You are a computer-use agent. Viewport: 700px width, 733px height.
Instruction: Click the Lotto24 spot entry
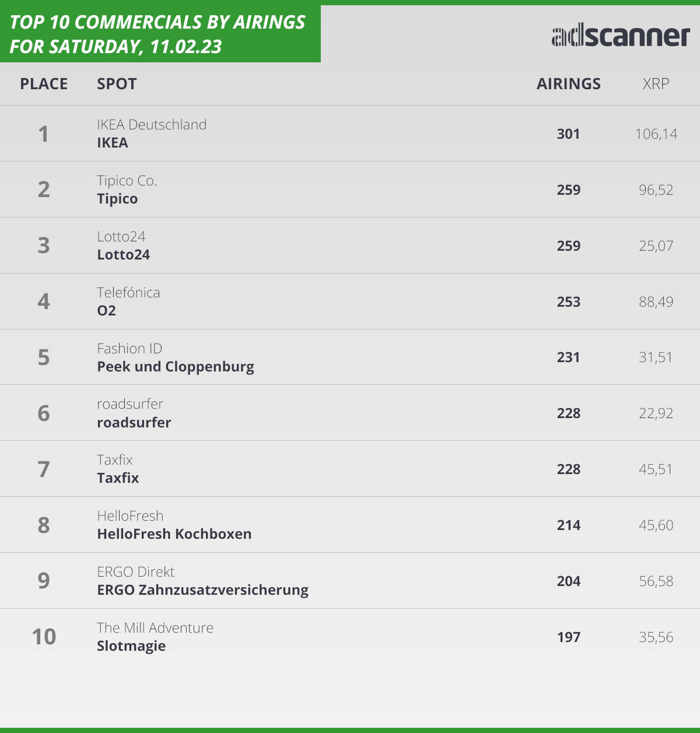[123, 255]
